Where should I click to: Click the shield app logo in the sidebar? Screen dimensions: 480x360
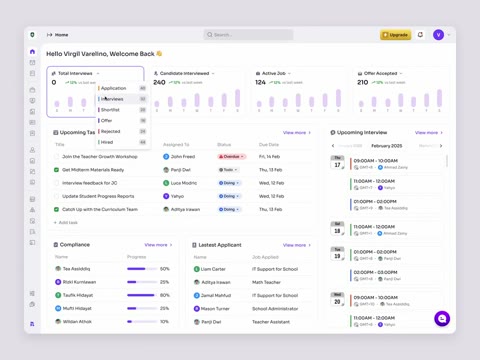point(32,35)
